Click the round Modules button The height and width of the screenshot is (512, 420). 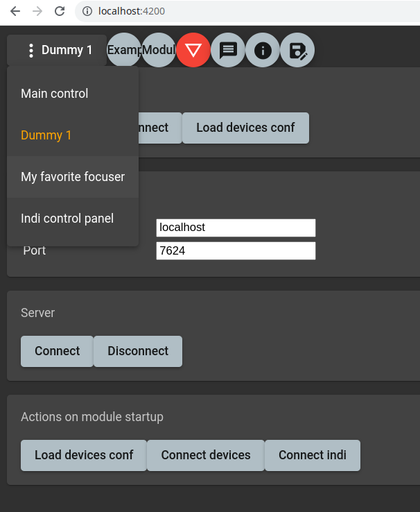click(159, 50)
